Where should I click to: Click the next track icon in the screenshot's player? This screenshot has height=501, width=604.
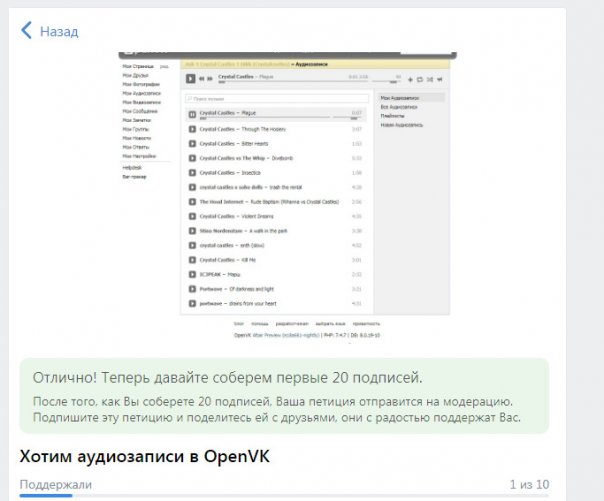tap(210, 79)
